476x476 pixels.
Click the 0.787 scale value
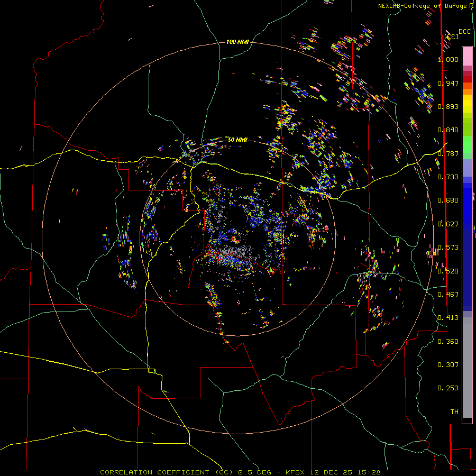point(448,153)
